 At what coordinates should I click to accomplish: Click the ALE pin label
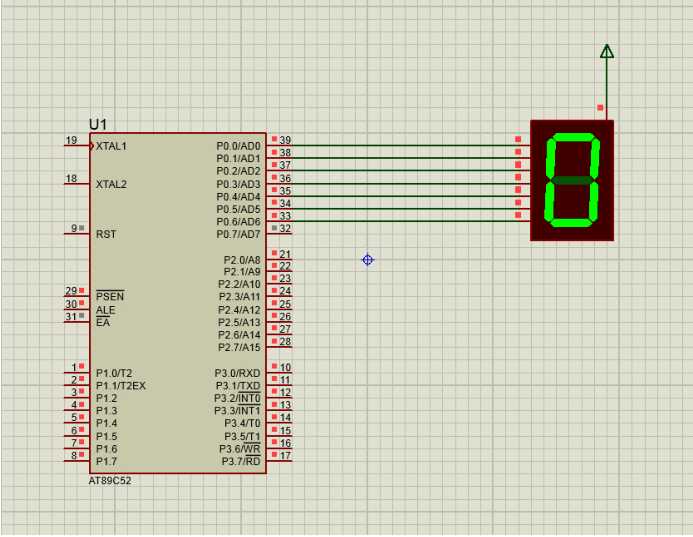[106, 310]
